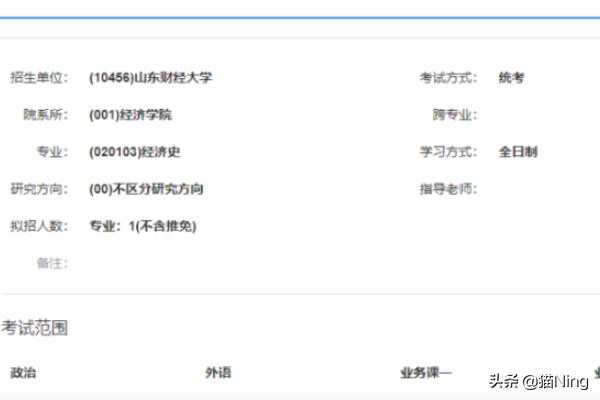Click the 院系所 label
The image size is (600, 400).
pos(44,115)
